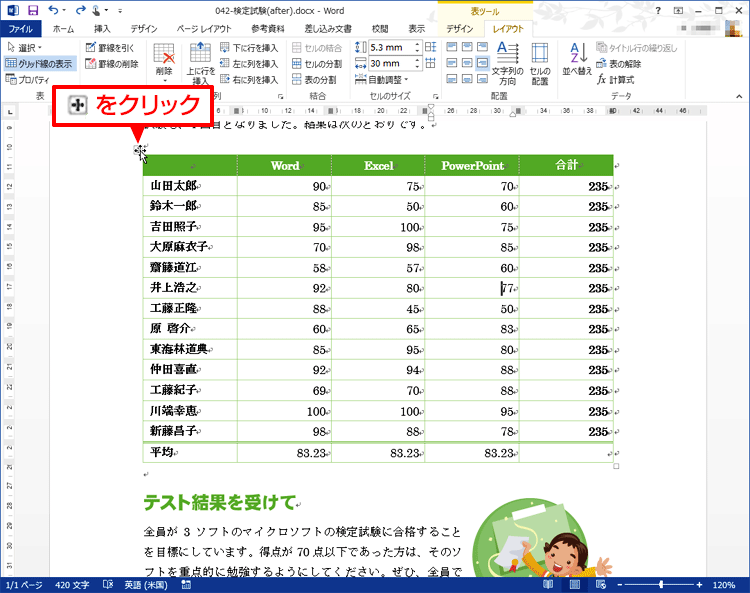Insert column to the left (左に列を挿入)
The image size is (750, 593).
(x=249, y=64)
